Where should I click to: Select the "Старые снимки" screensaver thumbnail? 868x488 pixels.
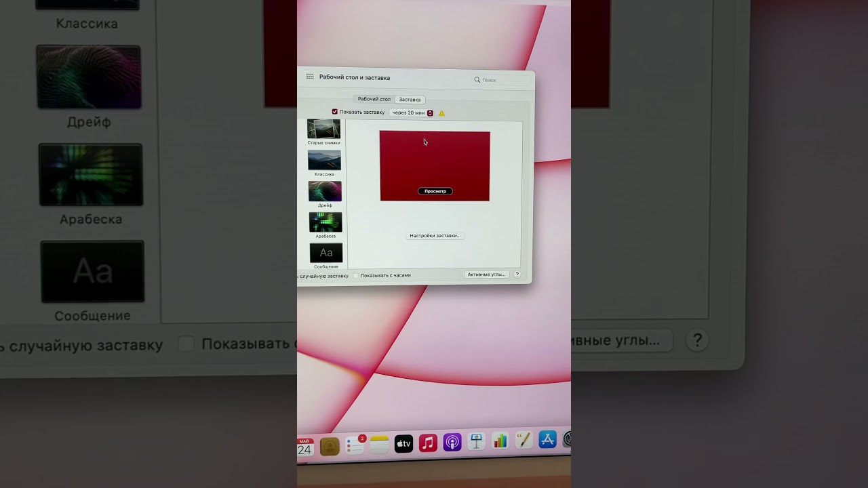point(324,129)
